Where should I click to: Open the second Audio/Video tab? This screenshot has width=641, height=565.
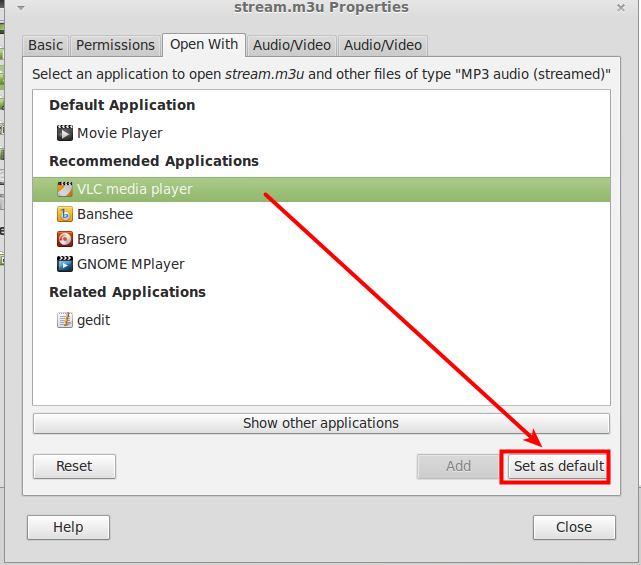pyautogui.click(x=383, y=45)
